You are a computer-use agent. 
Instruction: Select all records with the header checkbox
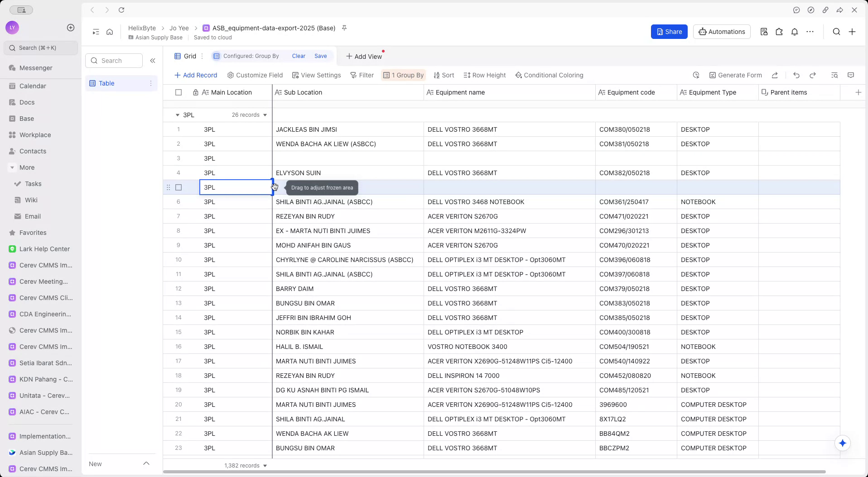[178, 92]
